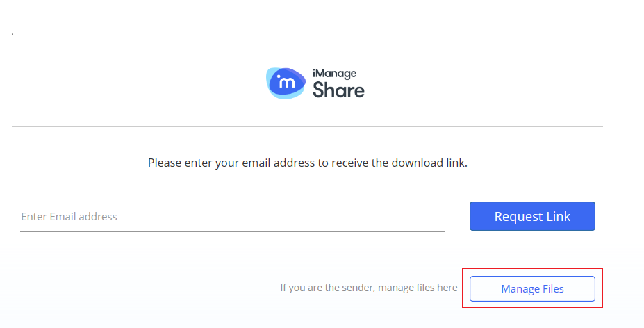
Task: Click the "If you are the sender" text
Action: (327, 288)
